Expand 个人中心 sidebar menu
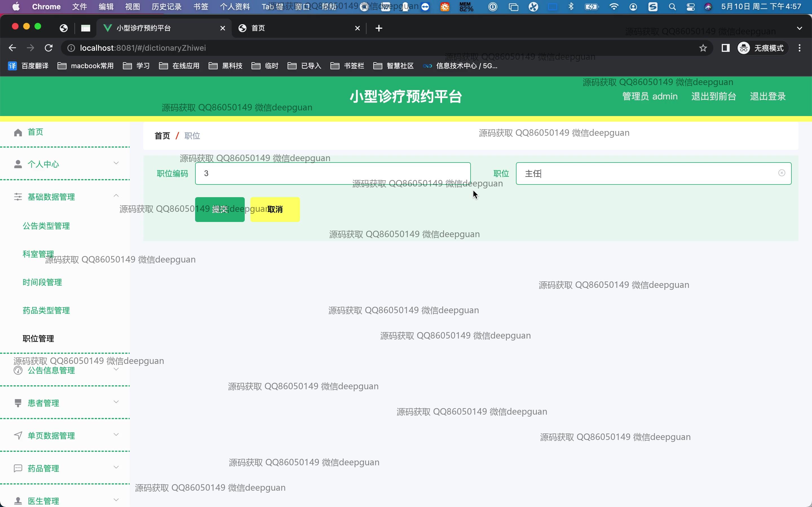Viewport: 812px width, 507px height. (116, 163)
